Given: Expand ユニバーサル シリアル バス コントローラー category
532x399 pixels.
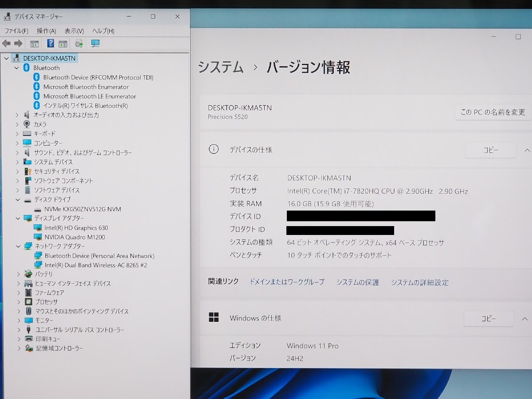Looking at the screenshot, I should (19, 330).
